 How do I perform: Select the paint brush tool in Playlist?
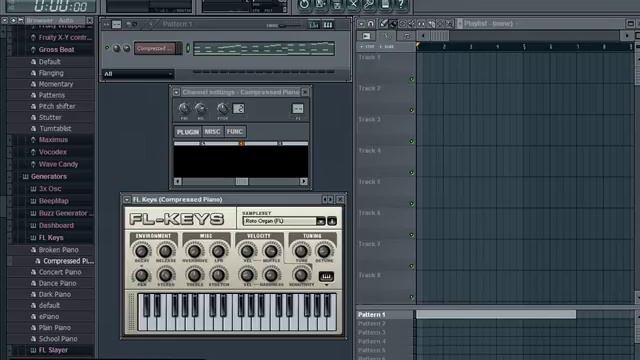tap(393, 24)
